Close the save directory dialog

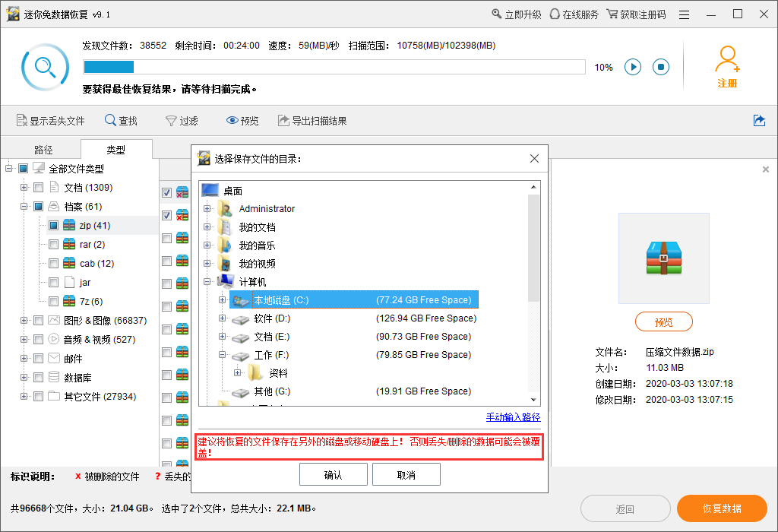point(534,158)
